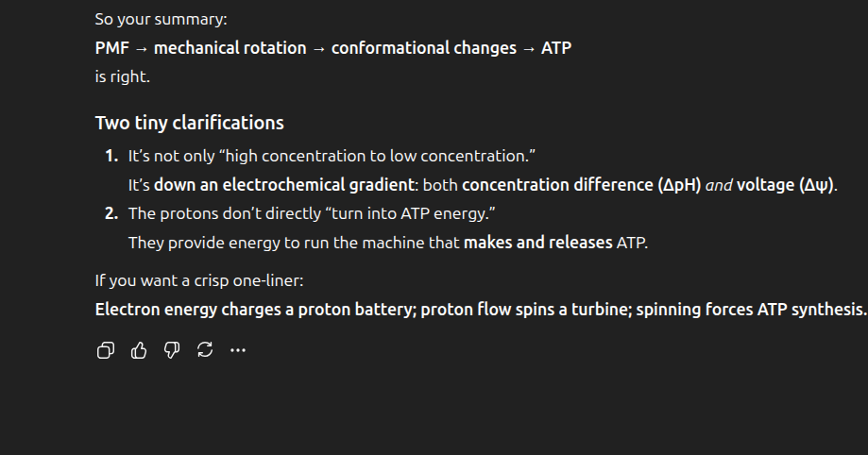The width and height of the screenshot is (868, 455).
Task: Click the 'is right.' line
Action: coord(122,76)
